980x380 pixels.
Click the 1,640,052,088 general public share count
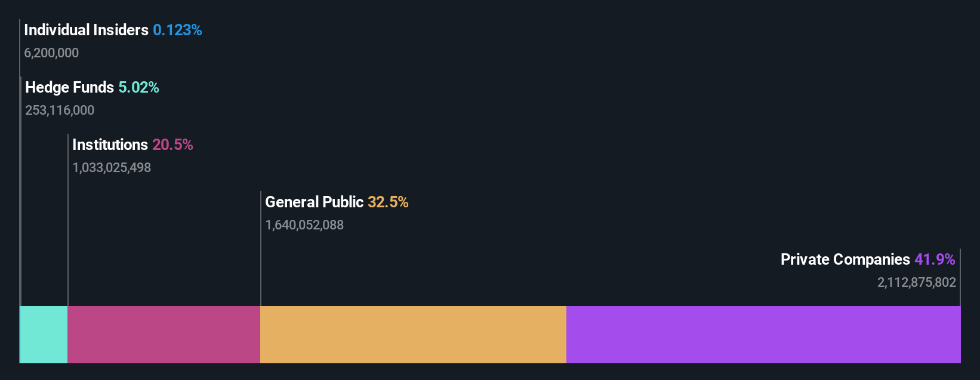pos(304,225)
